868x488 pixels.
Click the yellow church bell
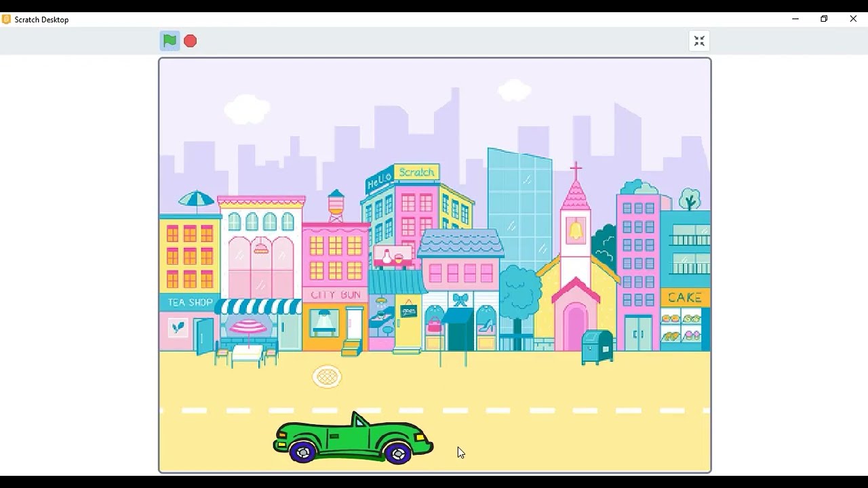pos(576,230)
